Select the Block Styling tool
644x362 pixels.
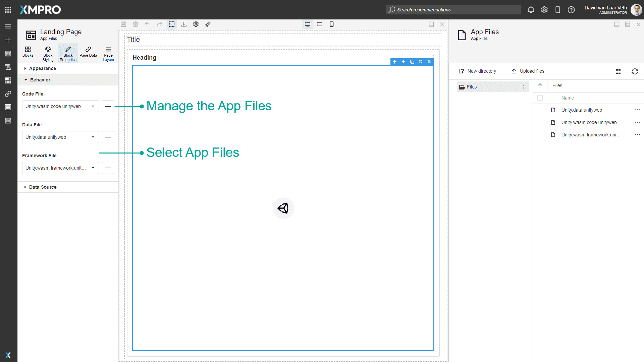click(48, 53)
